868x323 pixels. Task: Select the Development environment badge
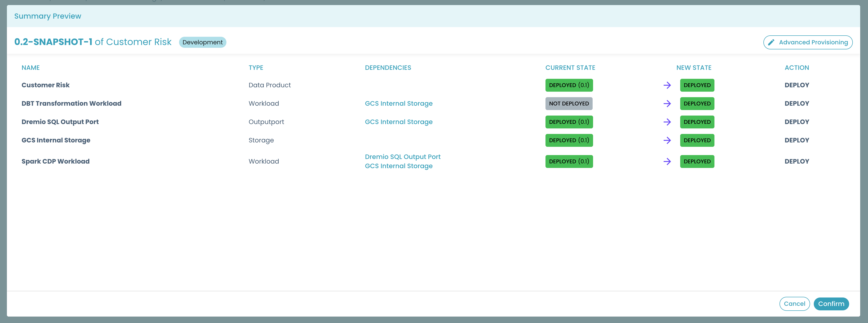coord(203,42)
